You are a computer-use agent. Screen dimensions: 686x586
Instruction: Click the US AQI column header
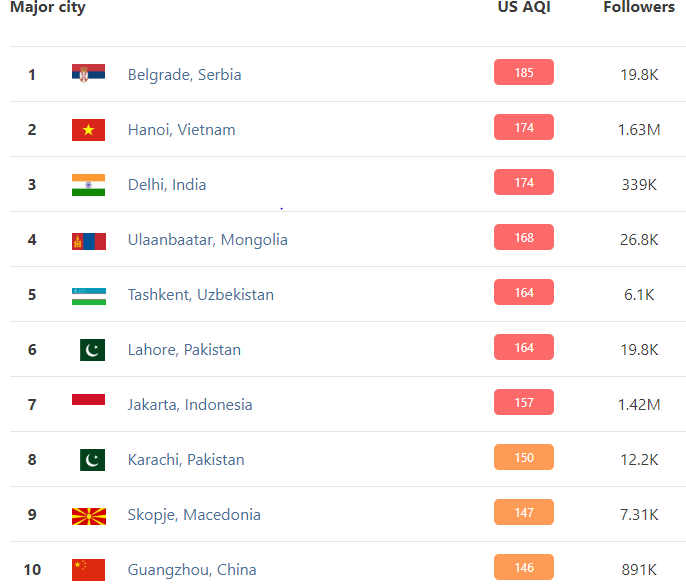[524, 7]
